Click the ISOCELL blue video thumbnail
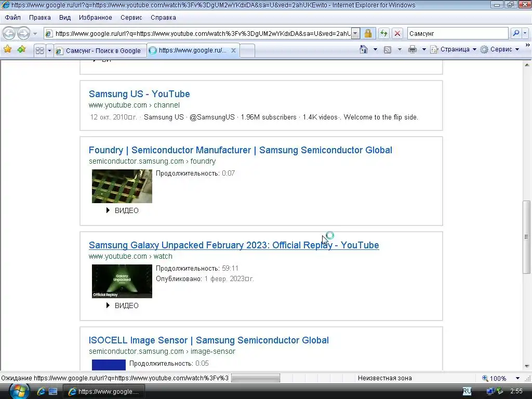The width and height of the screenshot is (532, 399). coord(109,365)
